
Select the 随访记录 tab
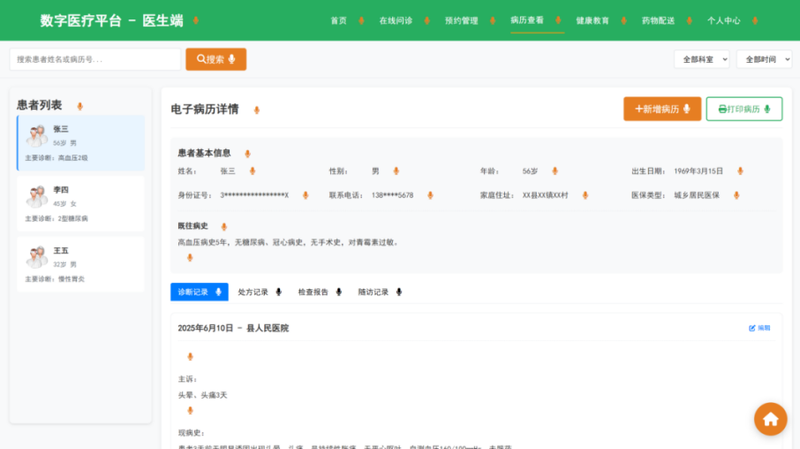pyautogui.click(x=379, y=292)
